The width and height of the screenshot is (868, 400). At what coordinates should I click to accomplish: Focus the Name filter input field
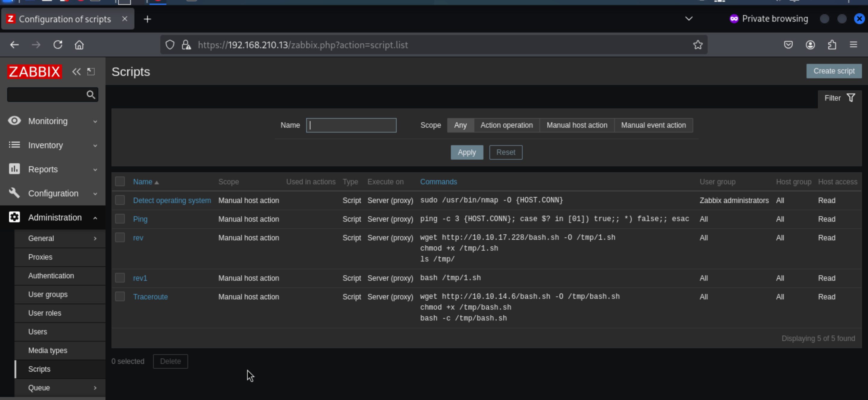point(351,125)
